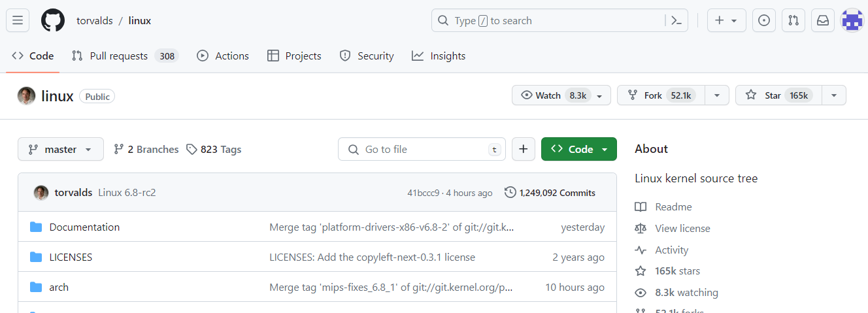Image resolution: width=868 pixels, height=313 pixels.
Task: Open the Actions tab
Action: (223, 56)
